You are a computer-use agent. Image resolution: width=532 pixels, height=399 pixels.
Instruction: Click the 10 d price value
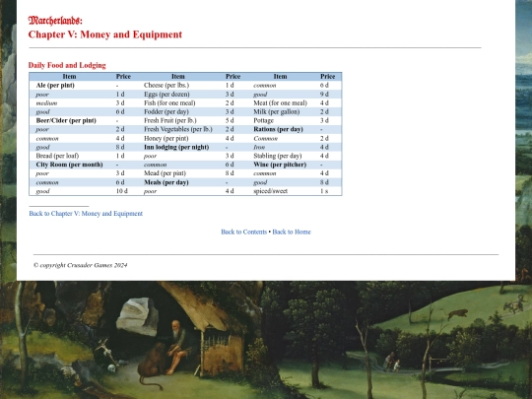(122, 191)
